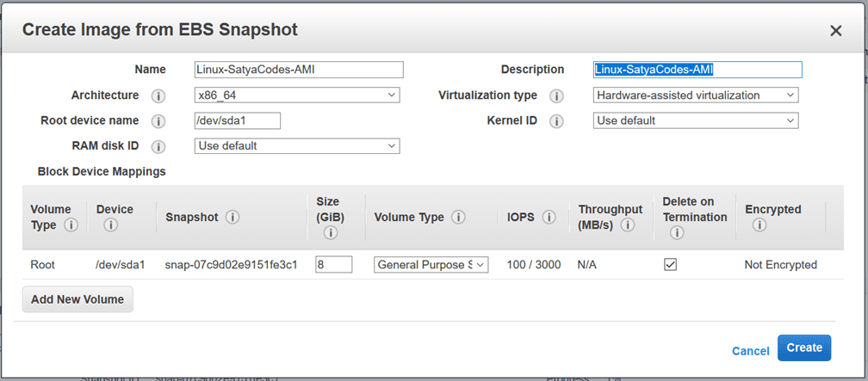868x381 pixels.
Task: Toggle the Delete on Termination checkbox
Action: pyautogui.click(x=670, y=265)
